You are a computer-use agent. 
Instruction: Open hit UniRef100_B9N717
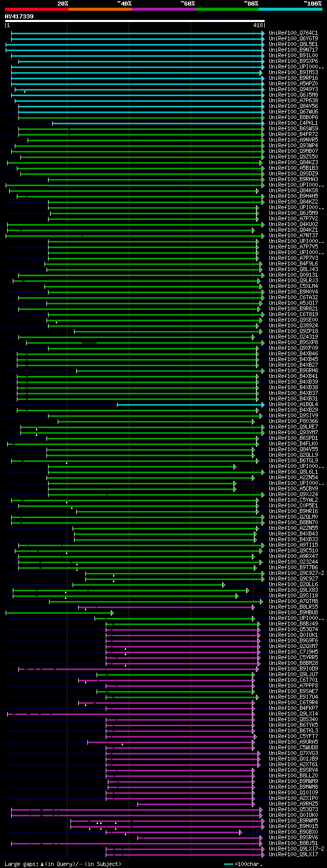click(293, 50)
